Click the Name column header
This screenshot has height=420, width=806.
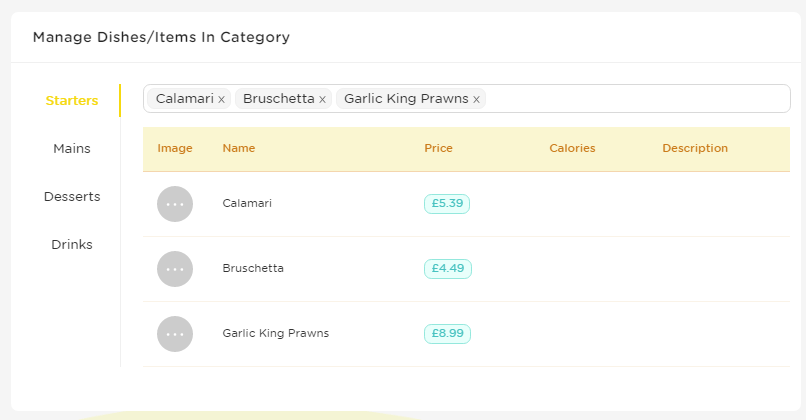point(239,148)
